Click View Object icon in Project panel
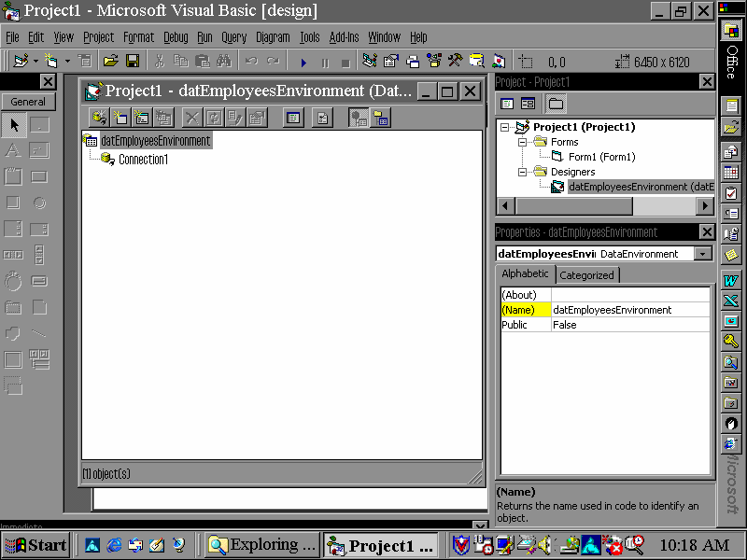 click(528, 104)
